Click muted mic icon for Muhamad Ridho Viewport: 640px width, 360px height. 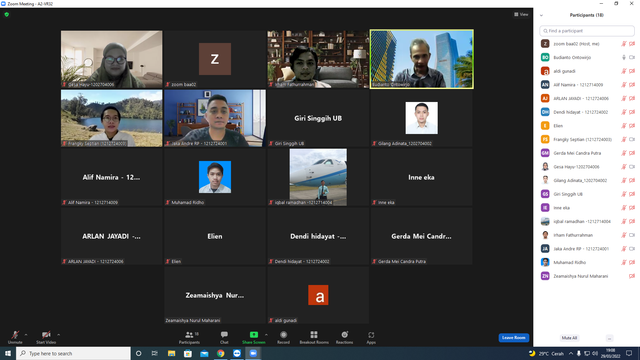(624, 262)
